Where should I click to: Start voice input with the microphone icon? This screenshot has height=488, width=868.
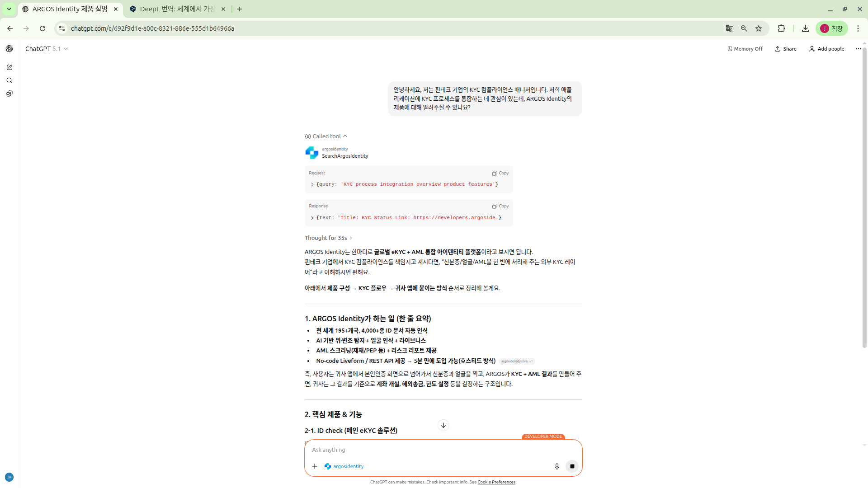[x=557, y=466]
